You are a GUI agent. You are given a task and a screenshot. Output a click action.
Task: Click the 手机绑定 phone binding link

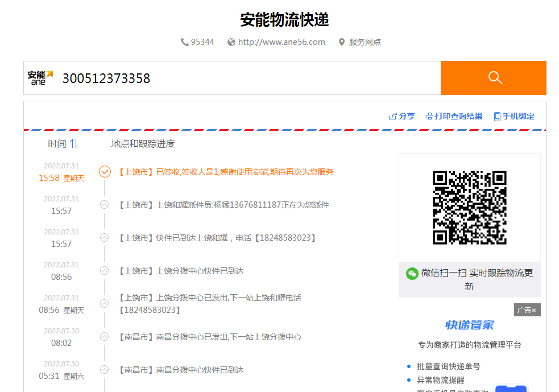(x=519, y=116)
